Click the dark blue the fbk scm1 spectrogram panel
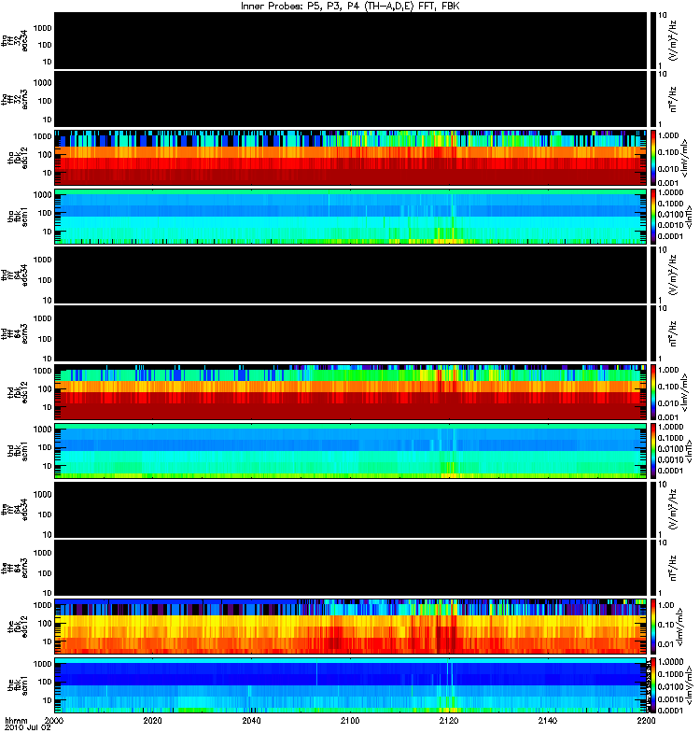This screenshot has height=747, width=700. 351,685
